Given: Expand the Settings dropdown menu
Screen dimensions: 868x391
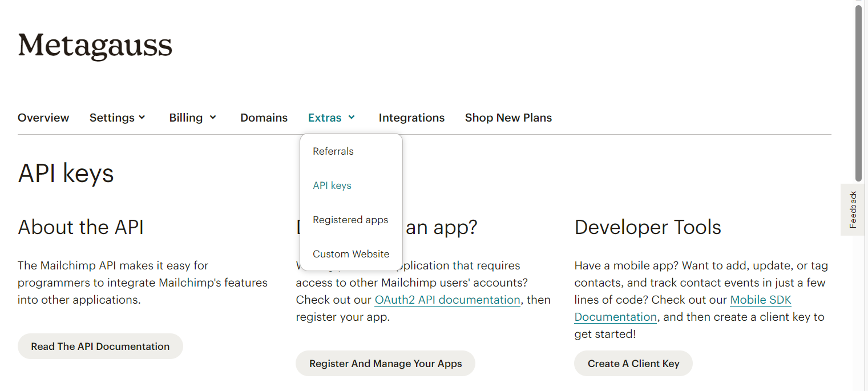Looking at the screenshot, I should [x=117, y=118].
